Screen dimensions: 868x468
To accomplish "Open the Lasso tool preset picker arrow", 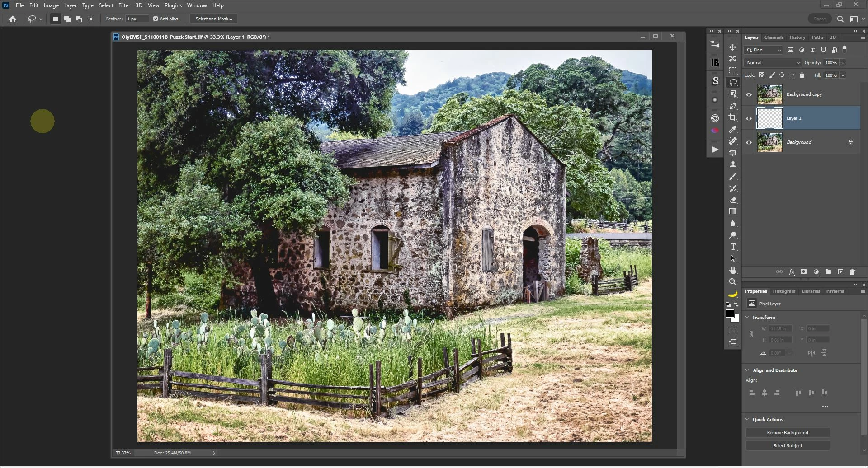I will (41, 19).
